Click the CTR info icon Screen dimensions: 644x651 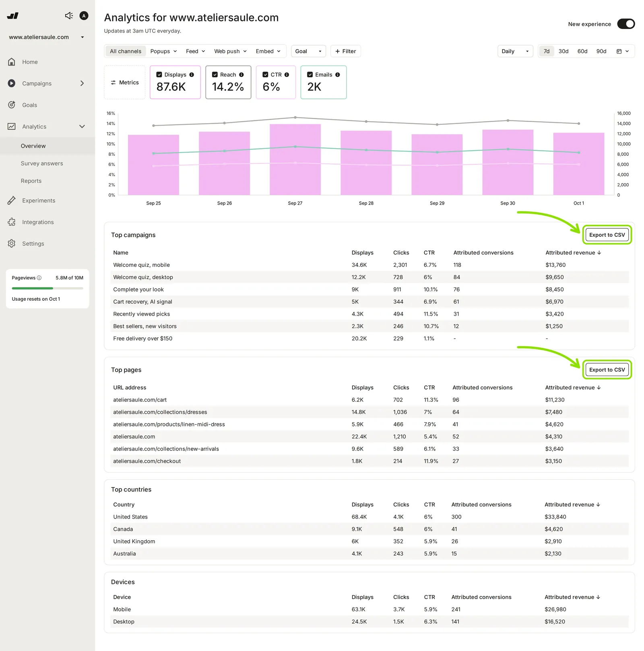(287, 74)
